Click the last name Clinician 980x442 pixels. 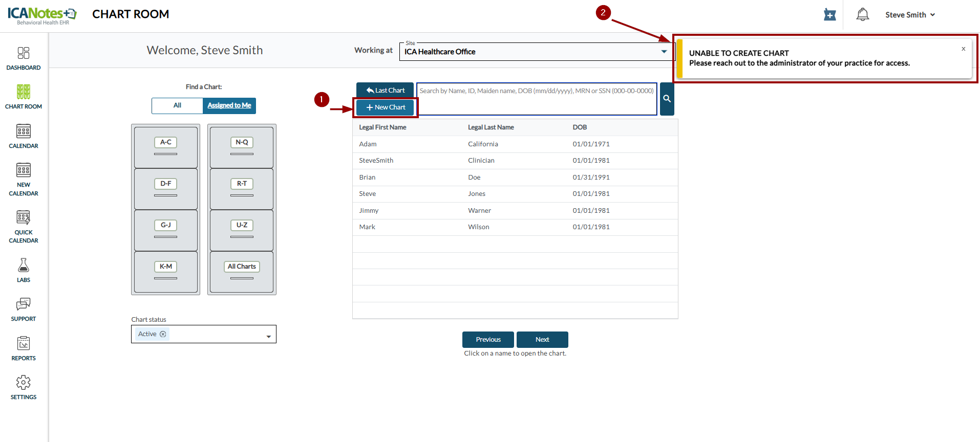pyautogui.click(x=481, y=161)
